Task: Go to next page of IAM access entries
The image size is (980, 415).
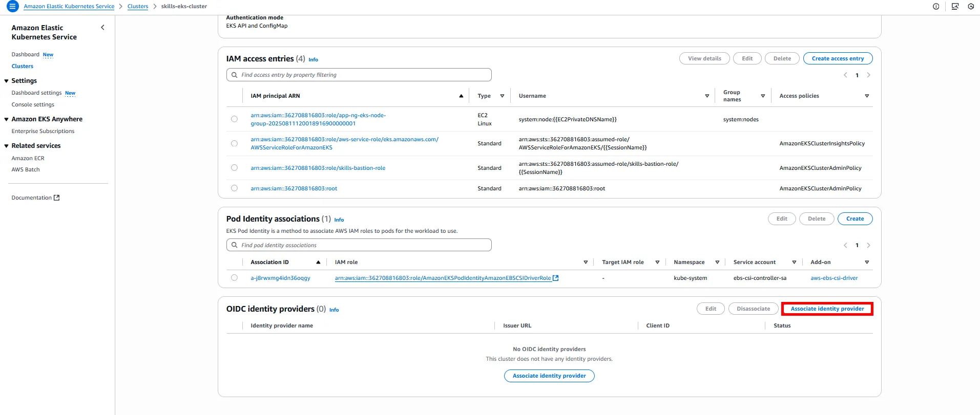Action: pos(868,75)
